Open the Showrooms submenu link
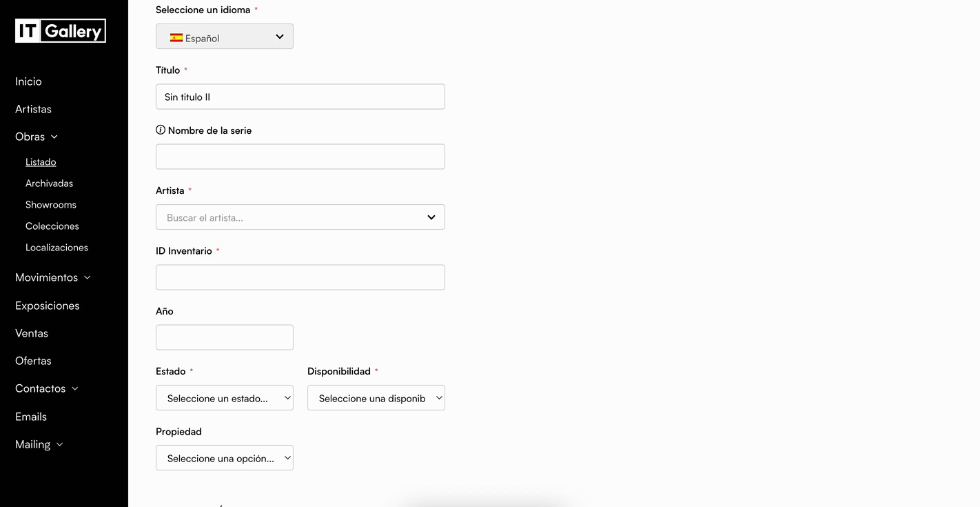This screenshot has width=980, height=507. click(x=51, y=205)
